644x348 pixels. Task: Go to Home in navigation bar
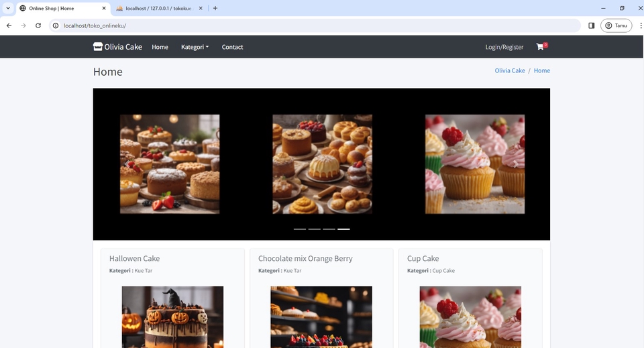click(x=160, y=47)
